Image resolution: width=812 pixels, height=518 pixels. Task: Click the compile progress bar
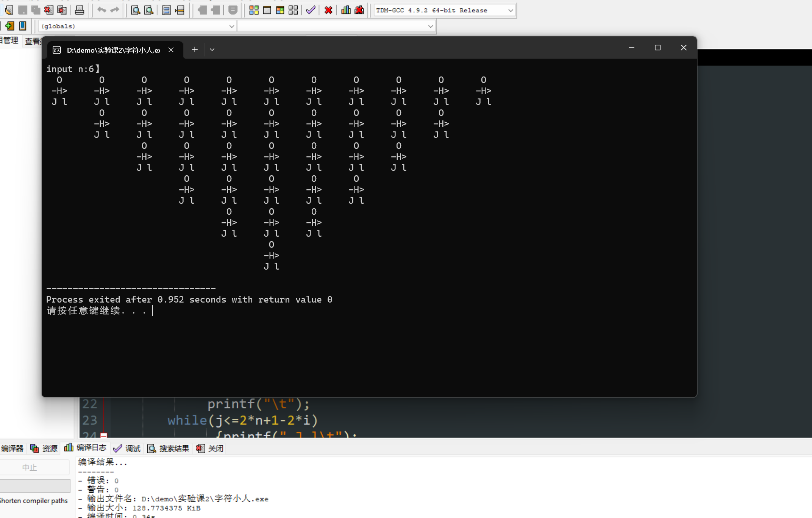pyautogui.click(x=35, y=485)
